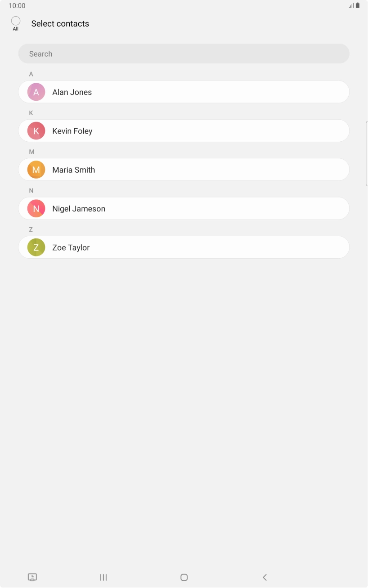
Task: Select the Alan Jones contact row
Action: tap(184, 92)
